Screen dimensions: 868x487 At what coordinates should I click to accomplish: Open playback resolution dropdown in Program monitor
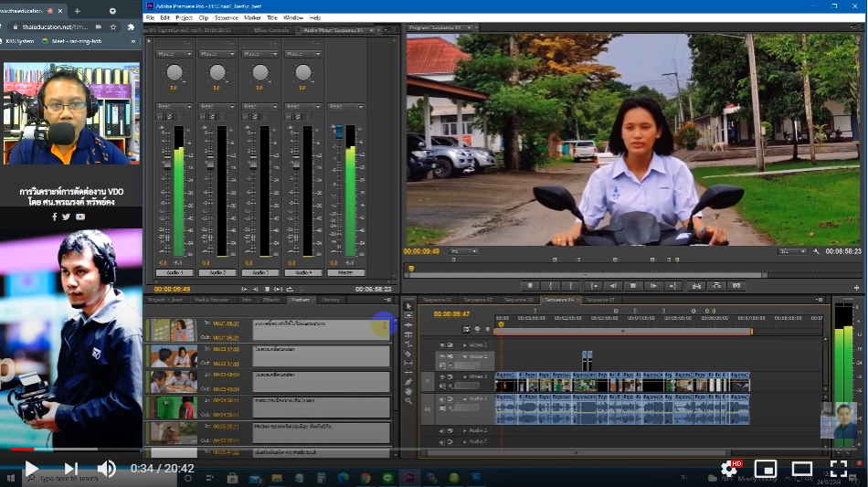(x=792, y=251)
